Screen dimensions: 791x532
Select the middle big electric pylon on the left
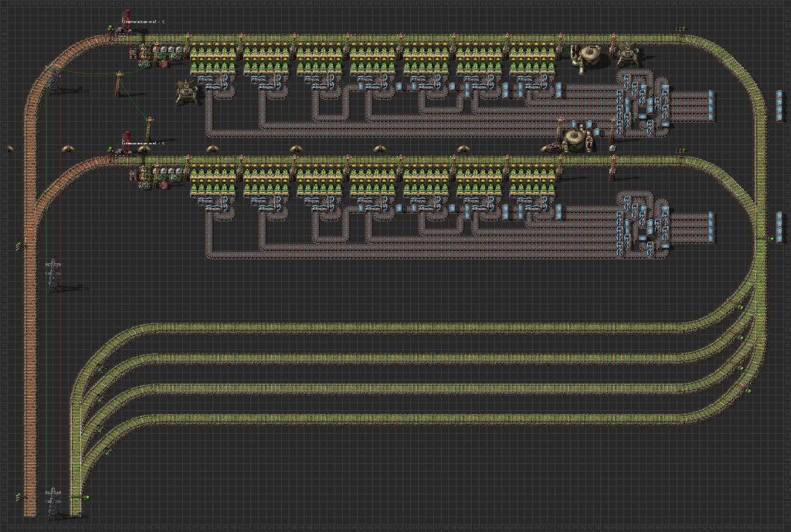pos(53,275)
